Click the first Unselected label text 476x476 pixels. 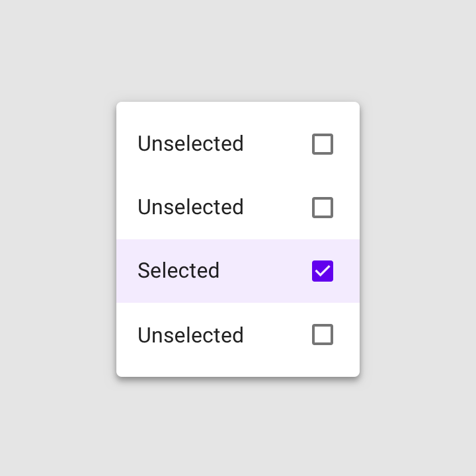tap(190, 143)
